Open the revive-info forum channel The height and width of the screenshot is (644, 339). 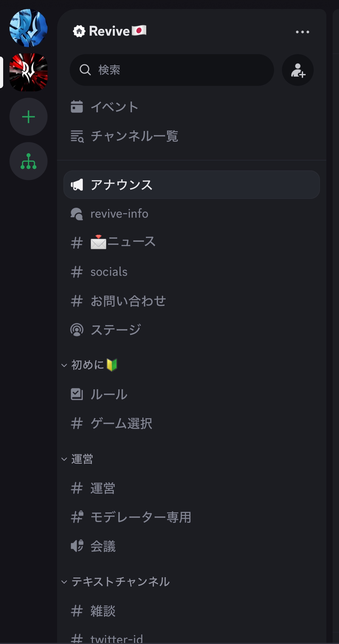[x=192, y=214]
